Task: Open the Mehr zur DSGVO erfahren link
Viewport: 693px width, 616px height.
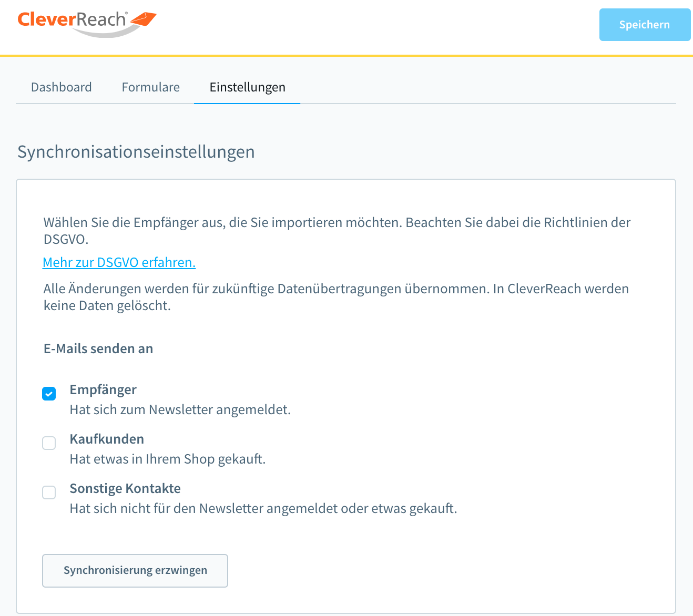Action: [119, 262]
